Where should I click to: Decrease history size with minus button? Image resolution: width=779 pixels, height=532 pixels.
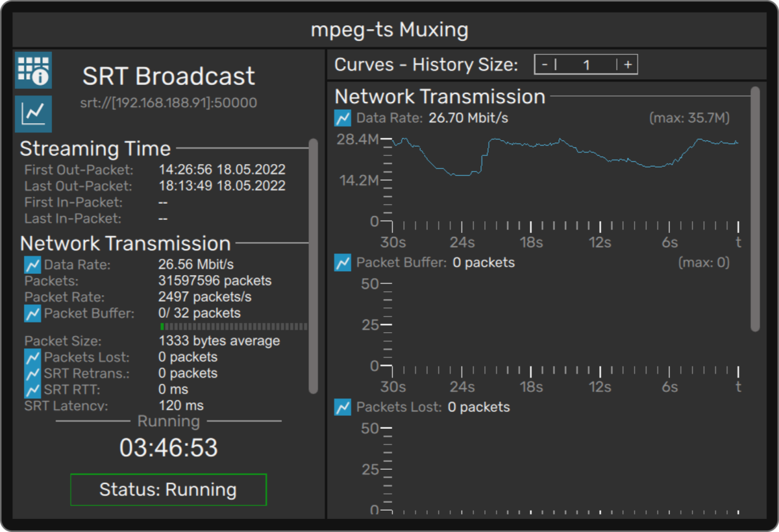click(x=545, y=64)
